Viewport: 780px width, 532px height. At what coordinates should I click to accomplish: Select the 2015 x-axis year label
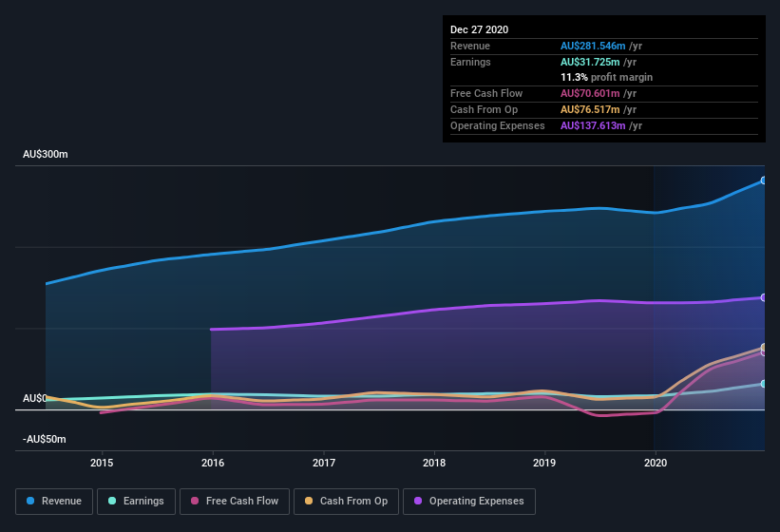coord(102,463)
